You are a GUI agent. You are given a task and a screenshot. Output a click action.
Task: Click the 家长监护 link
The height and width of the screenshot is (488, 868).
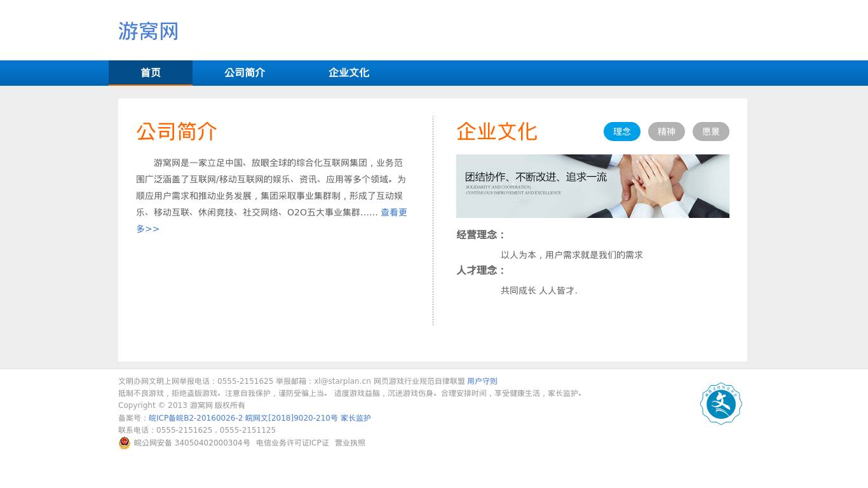pos(355,418)
